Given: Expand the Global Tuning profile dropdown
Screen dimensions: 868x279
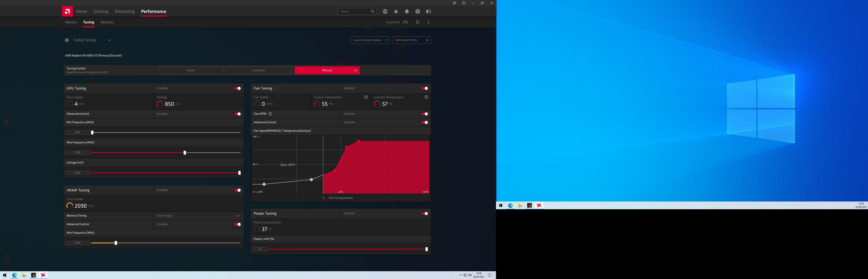Looking at the screenshot, I should click(x=109, y=40).
